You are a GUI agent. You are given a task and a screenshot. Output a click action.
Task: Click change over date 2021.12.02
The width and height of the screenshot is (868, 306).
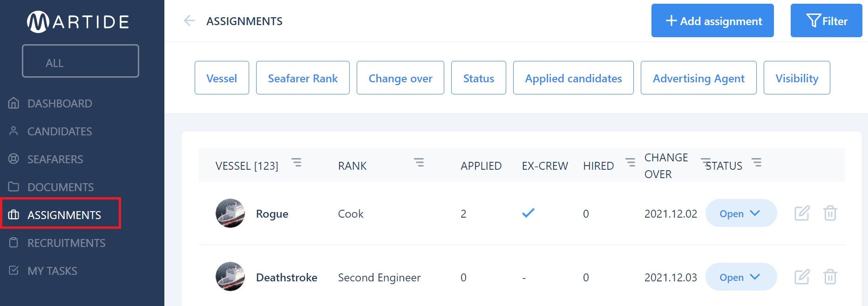(671, 214)
